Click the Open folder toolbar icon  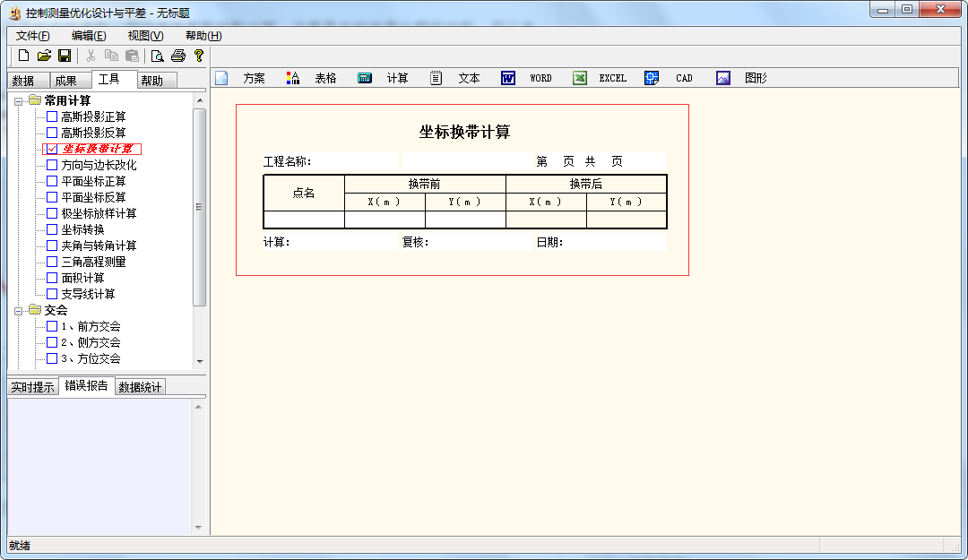click(x=44, y=56)
